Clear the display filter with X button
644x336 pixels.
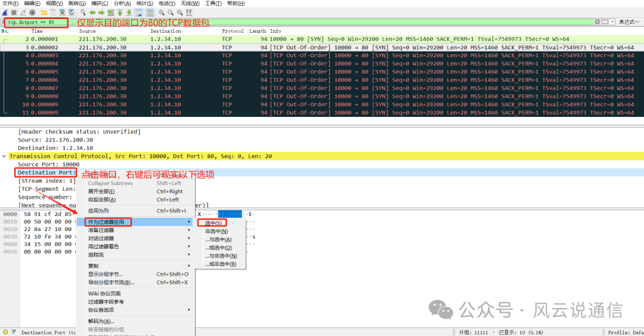(597, 22)
